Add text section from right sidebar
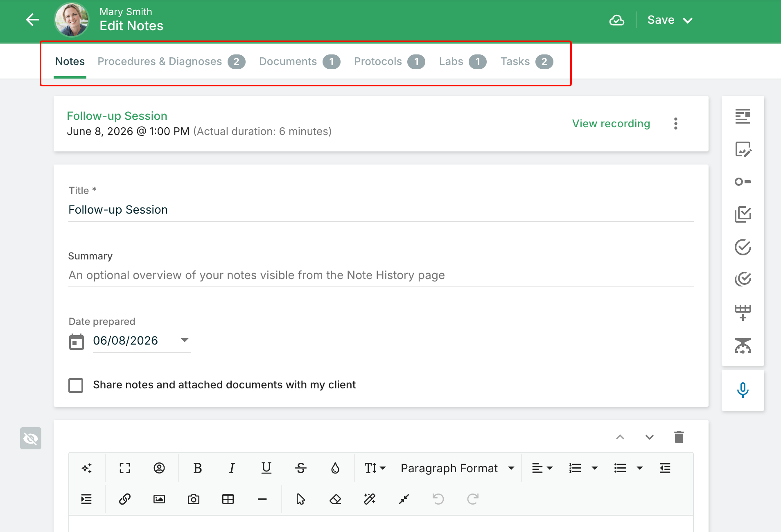Screen dimensions: 781x532 [x=743, y=116]
